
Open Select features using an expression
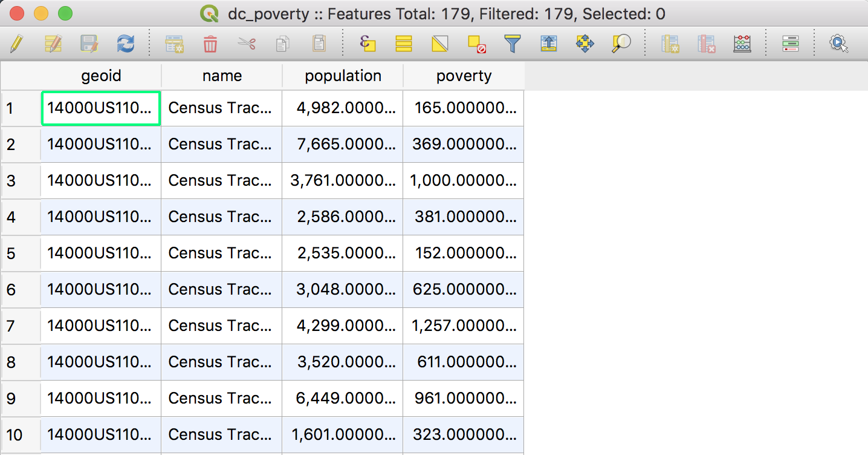tap(368, 44)
